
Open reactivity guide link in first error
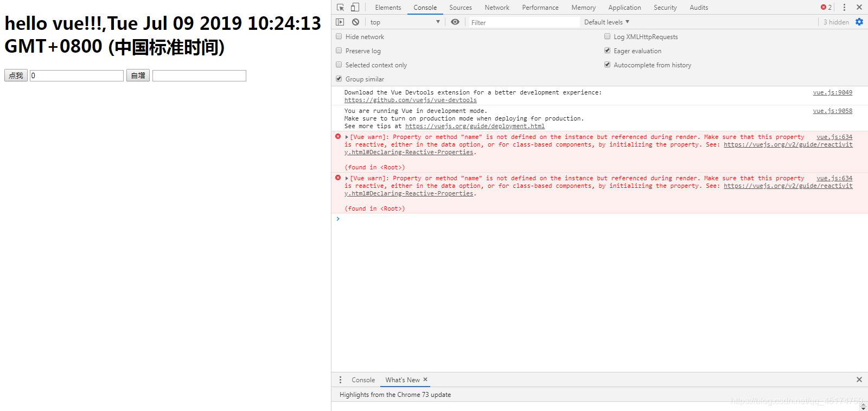(788, 145)
